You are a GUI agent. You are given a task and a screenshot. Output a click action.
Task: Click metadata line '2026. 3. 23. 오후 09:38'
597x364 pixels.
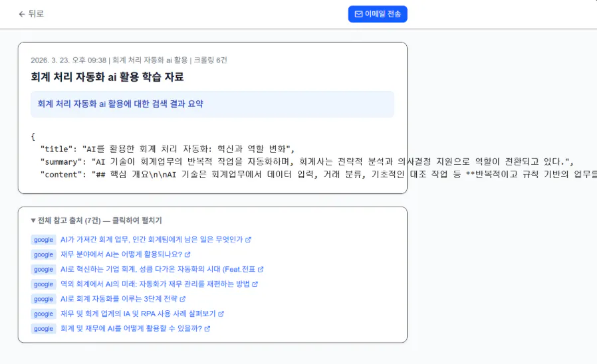129,60
